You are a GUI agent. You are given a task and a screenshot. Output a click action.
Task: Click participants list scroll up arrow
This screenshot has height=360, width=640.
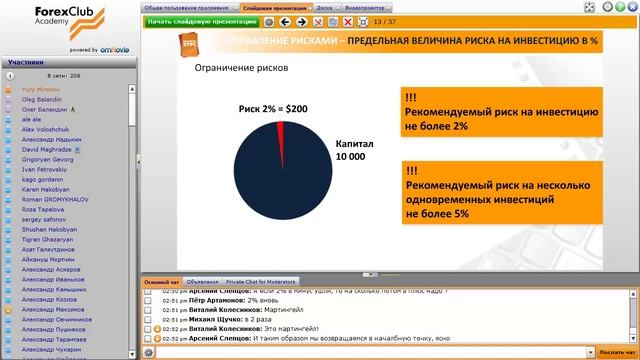point(132,89)
